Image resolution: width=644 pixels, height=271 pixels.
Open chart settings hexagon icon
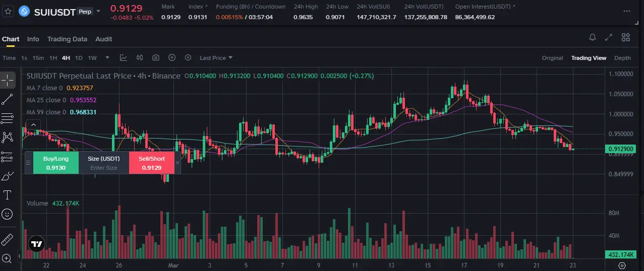point(188,58)
